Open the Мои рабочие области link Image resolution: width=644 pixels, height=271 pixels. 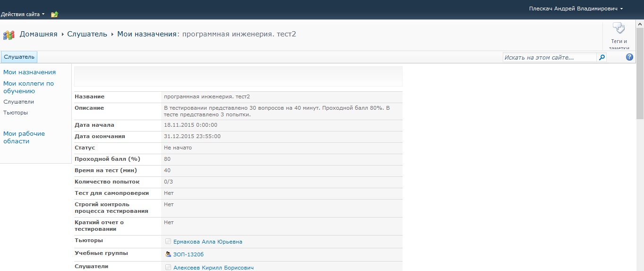coord(24,137)
